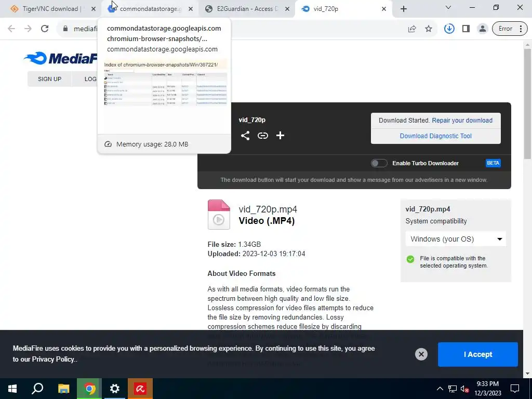Viewport: 532px width, 399px height.
Task: Open the Avira antivirus taskbar icon
Action: click(x=140, y=389)
